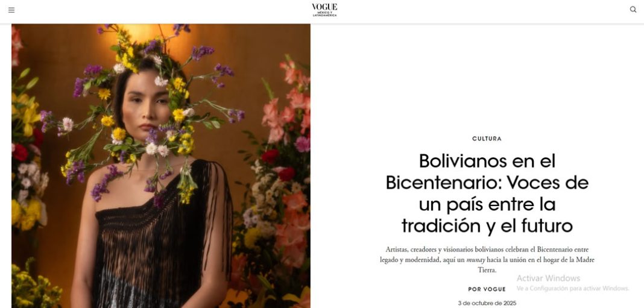Open the hamburger navigation menu

(x=11, y=10)
